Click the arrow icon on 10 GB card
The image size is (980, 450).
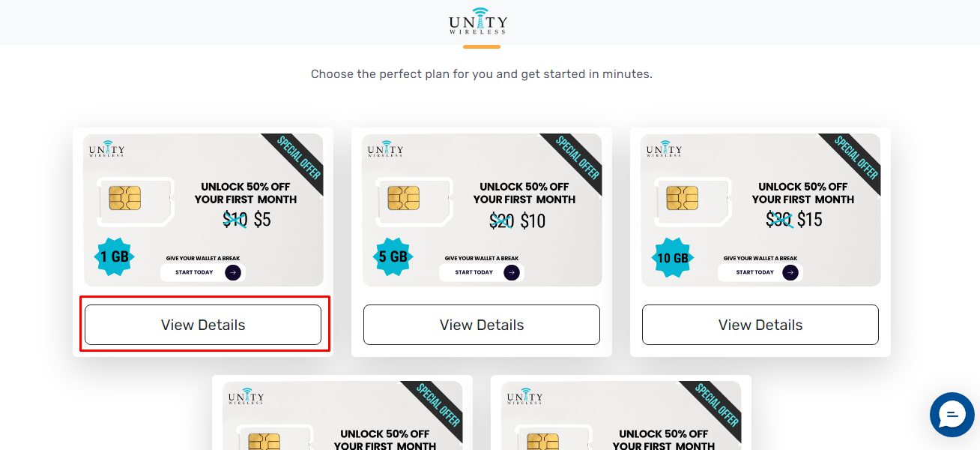click(x=790, y=272)
